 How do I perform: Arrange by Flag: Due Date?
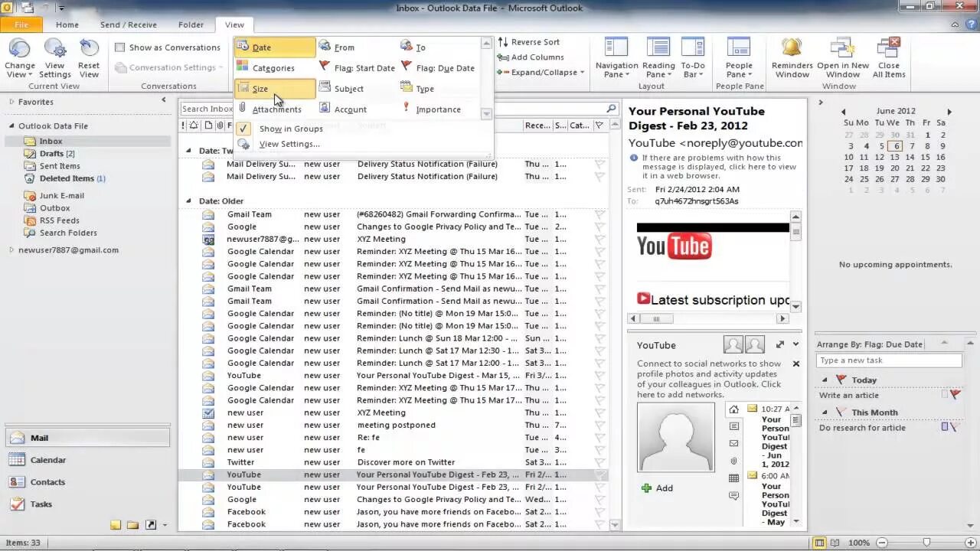440,68
